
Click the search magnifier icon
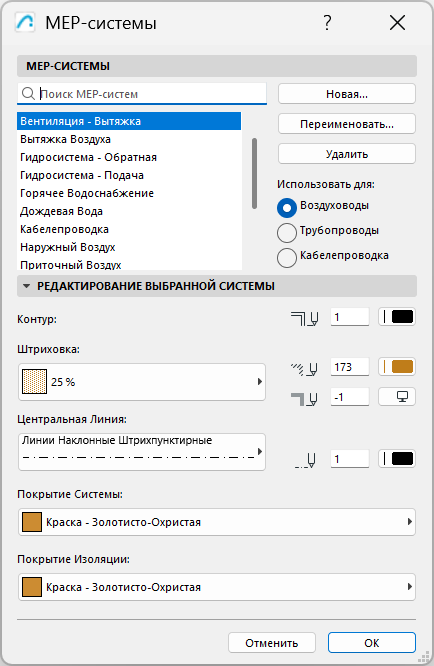[x=28, y=93]
